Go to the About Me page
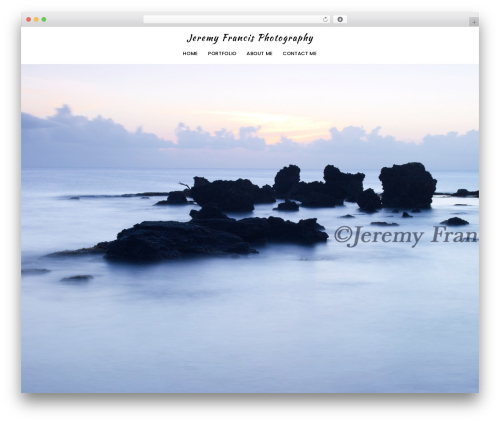This screenshot has height=423, width=500. [259, 53]
